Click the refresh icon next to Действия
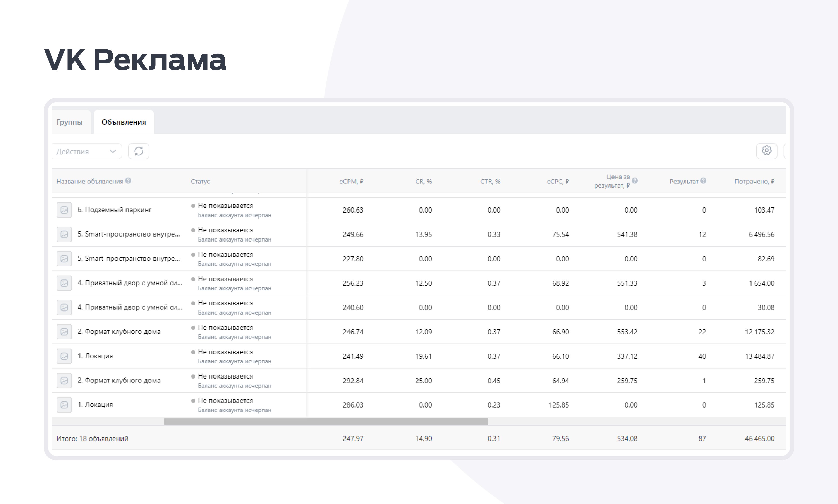The width and height of the screenshot is (838, 504). coord(139,151)
